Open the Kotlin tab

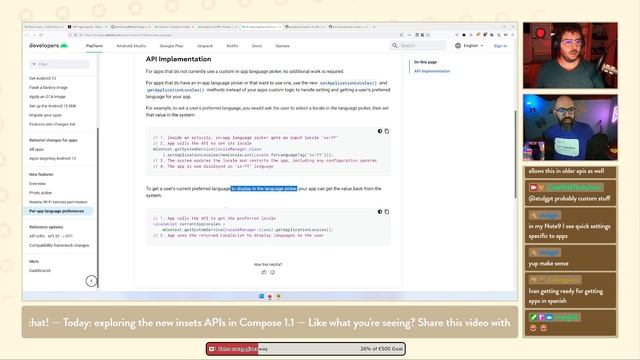232,46
